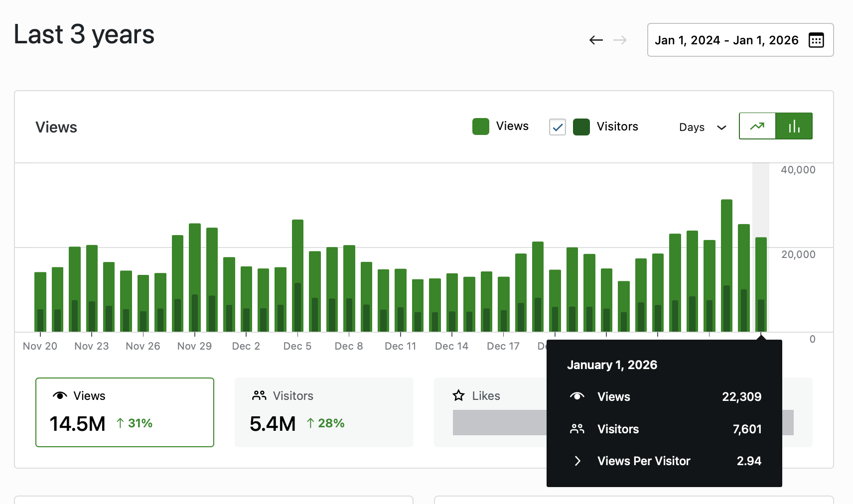Click the Views label in chart legend
The image size is (853, 504).
(512, 126)
